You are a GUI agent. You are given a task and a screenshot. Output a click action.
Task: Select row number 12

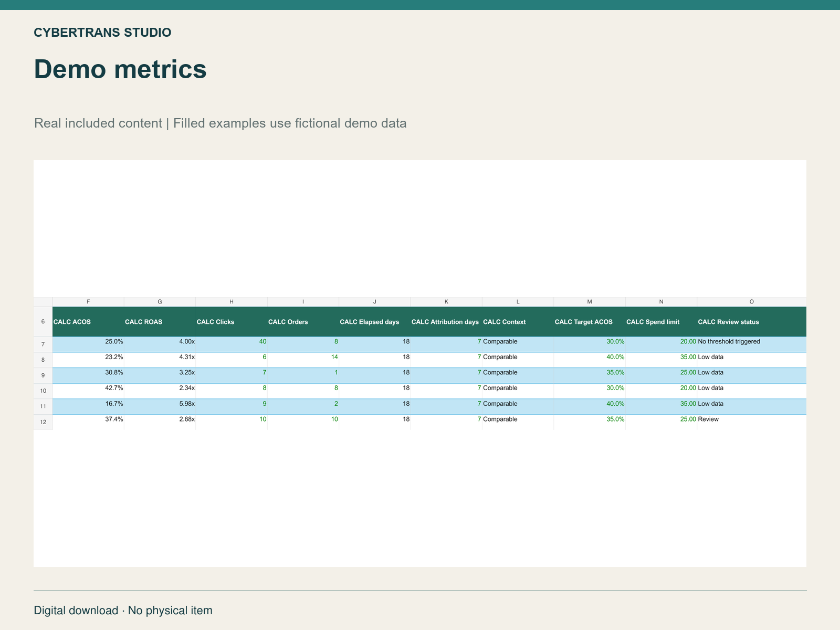(x=43, y=422)
